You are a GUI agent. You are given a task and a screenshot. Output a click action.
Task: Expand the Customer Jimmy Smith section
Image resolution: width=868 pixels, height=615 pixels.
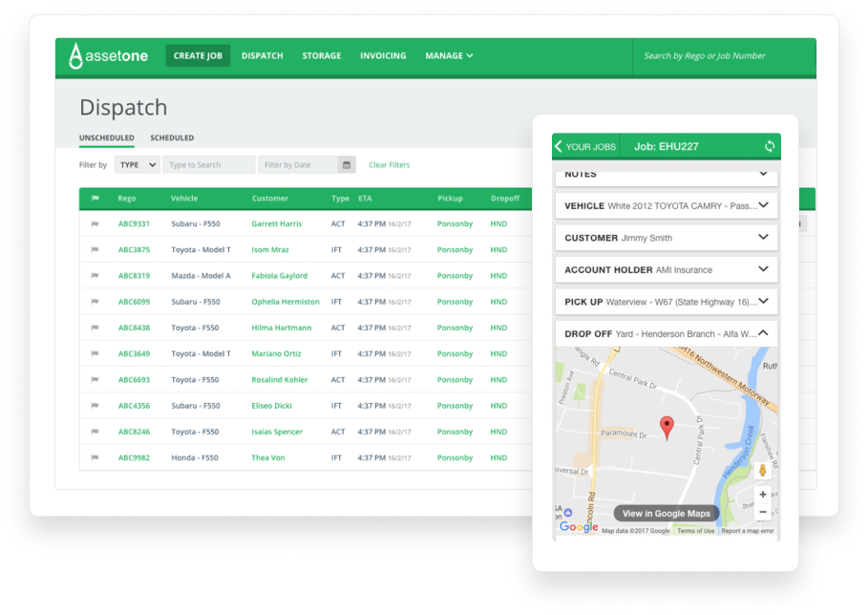667,238
